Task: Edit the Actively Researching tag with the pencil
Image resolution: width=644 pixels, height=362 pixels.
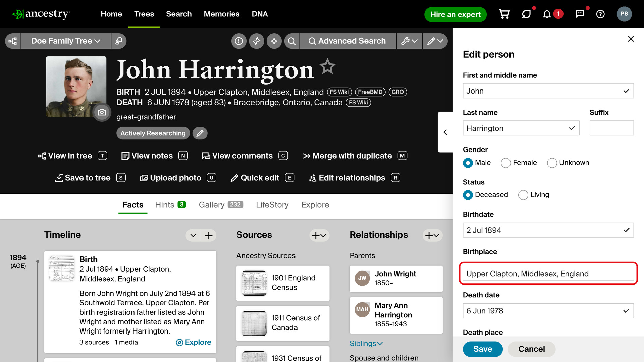Action: [200, 133]
